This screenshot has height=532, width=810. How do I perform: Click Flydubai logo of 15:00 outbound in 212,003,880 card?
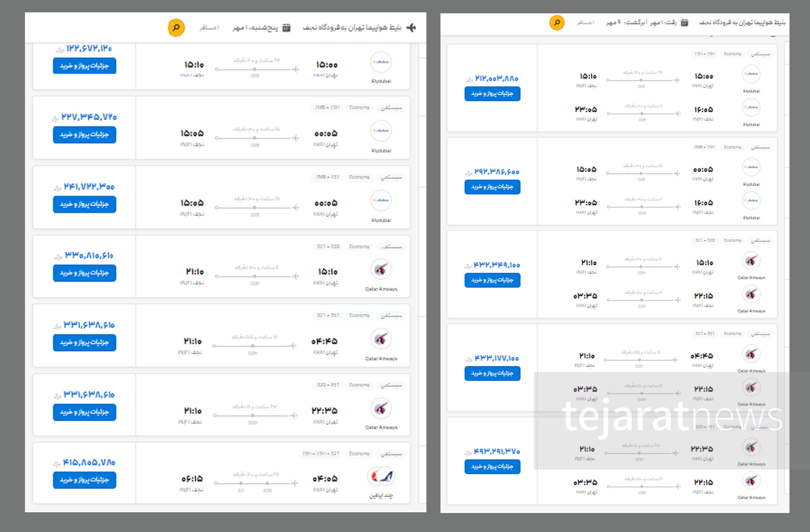pos(751,74)
